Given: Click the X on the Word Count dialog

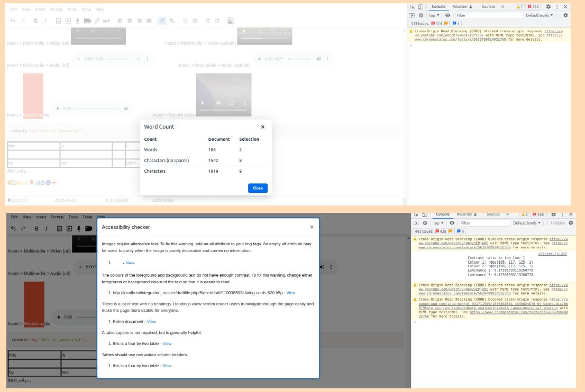Looking at the screenshot, I should click(263, 127).
